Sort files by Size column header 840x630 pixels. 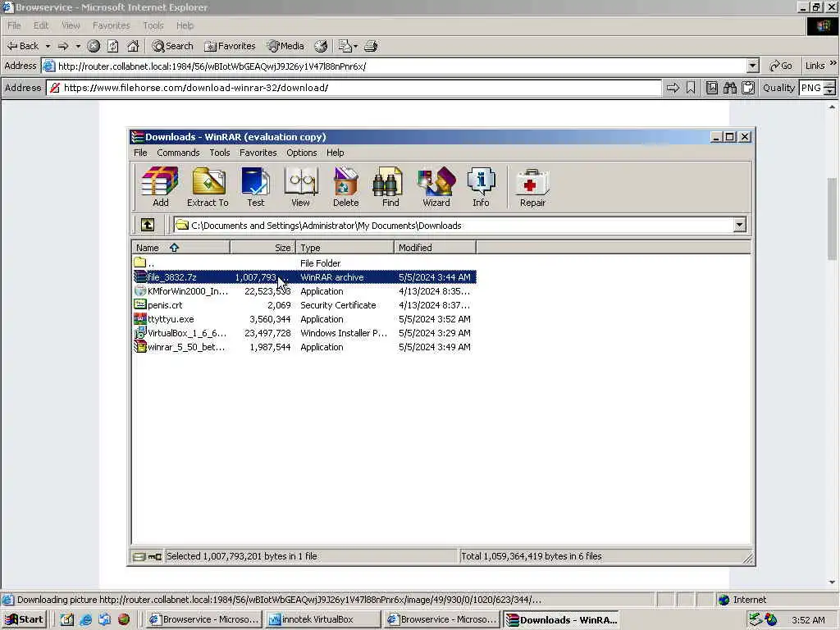(262, 248)
